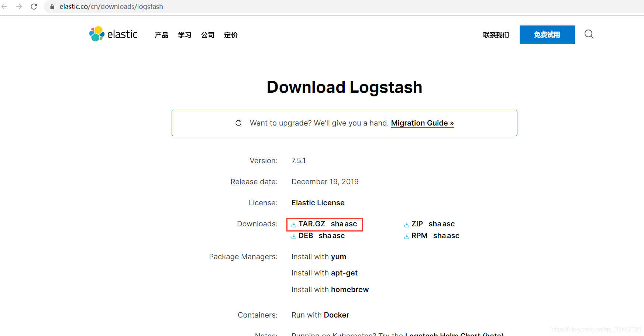The height and width of the screenshot is (336, 644).
Task: Open the Elastic logo home link
Action: click(x=113, y=34)
